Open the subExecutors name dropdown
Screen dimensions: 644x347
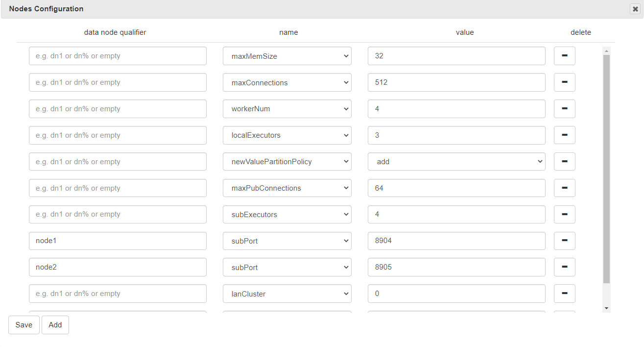[x=287, y=214]
